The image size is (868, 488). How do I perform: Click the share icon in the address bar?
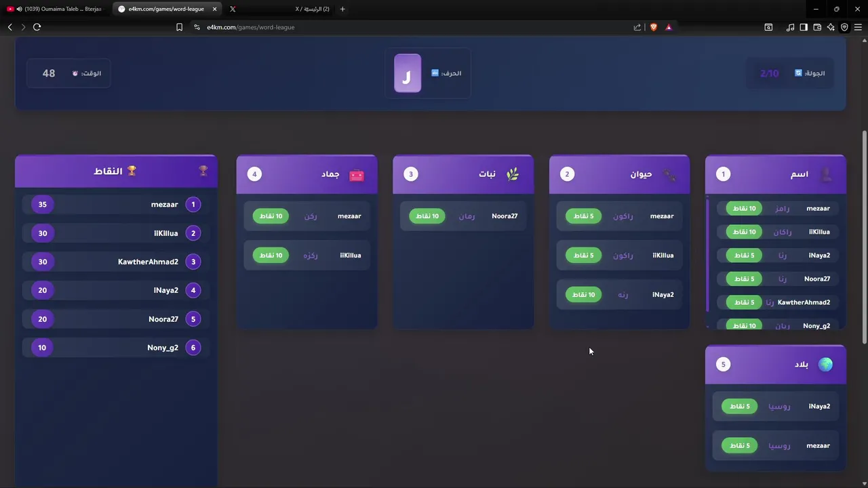tap(637, 27)
